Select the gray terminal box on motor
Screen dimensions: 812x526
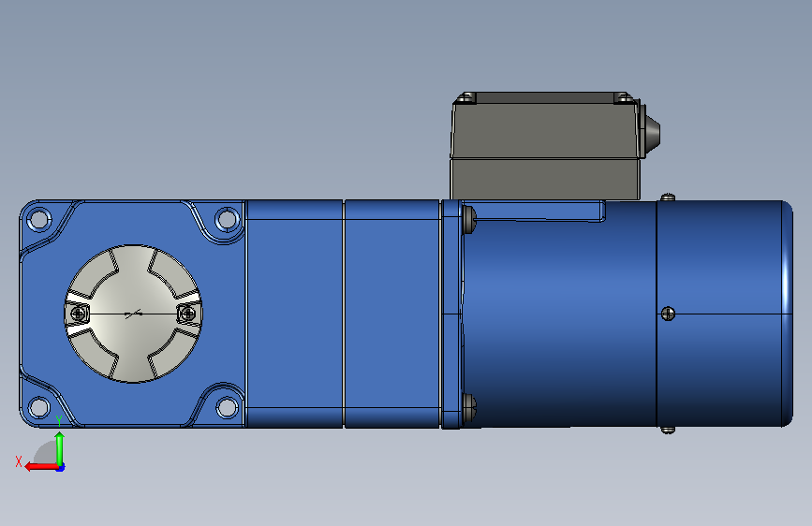click(545, 147)
